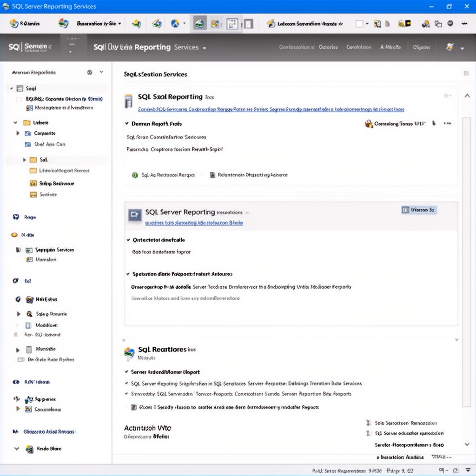
Task: Click the globe icon in the toolbar
Action: pyautogui.click(x=175, y=23)
